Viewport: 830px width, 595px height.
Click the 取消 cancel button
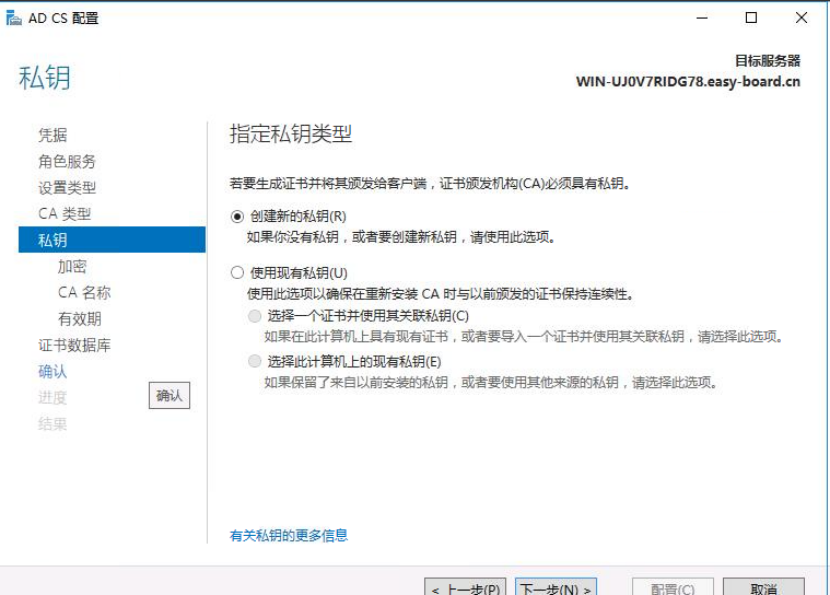[x=764, y=588]
